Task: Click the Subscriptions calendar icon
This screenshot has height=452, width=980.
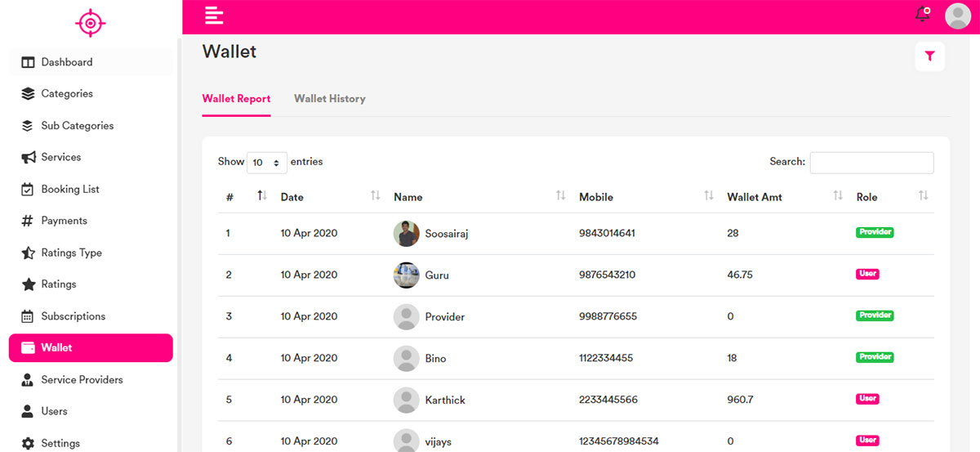Action: pyautogui.click(x=28, y=316)
